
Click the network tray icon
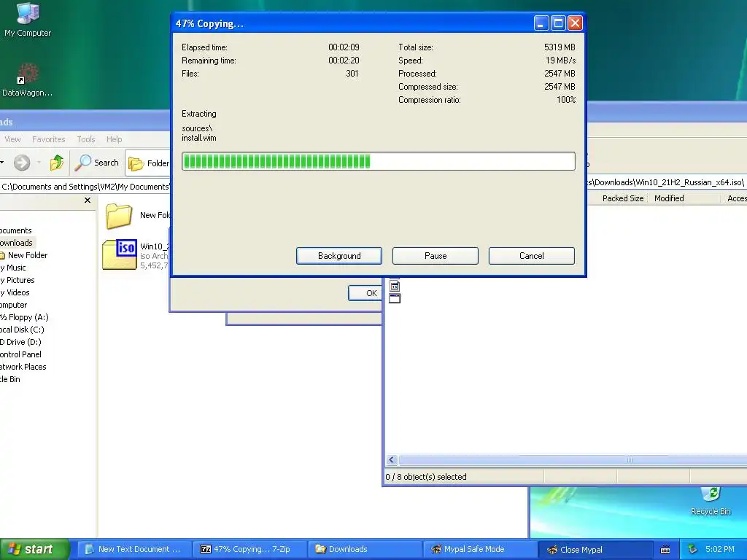click(692, 549)
